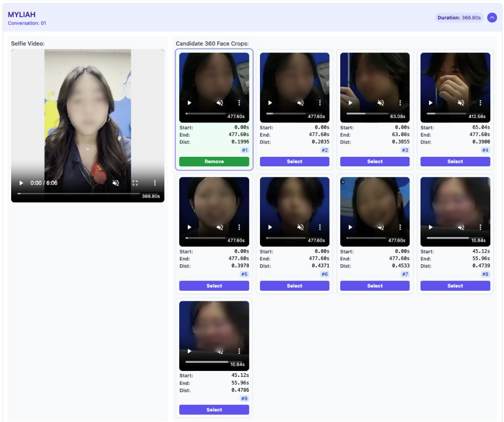
Task: Play face crop #3 video
Action: (x=350, y=103)
